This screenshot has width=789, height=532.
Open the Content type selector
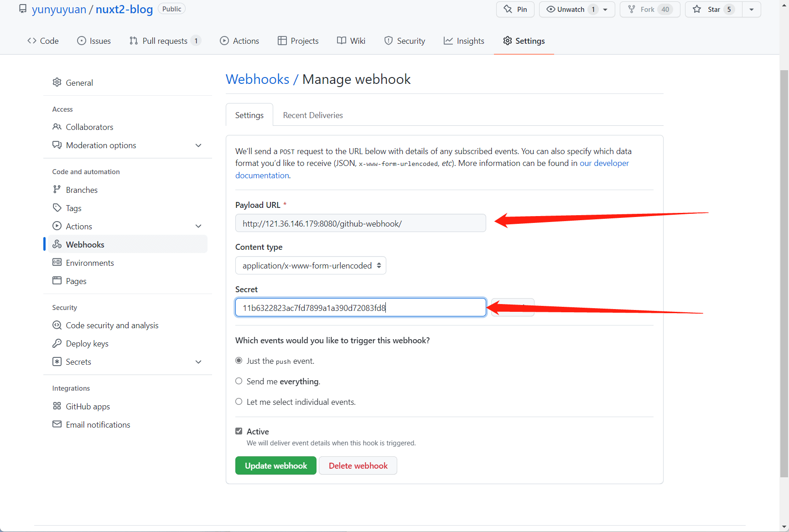(x=311, y=265)
